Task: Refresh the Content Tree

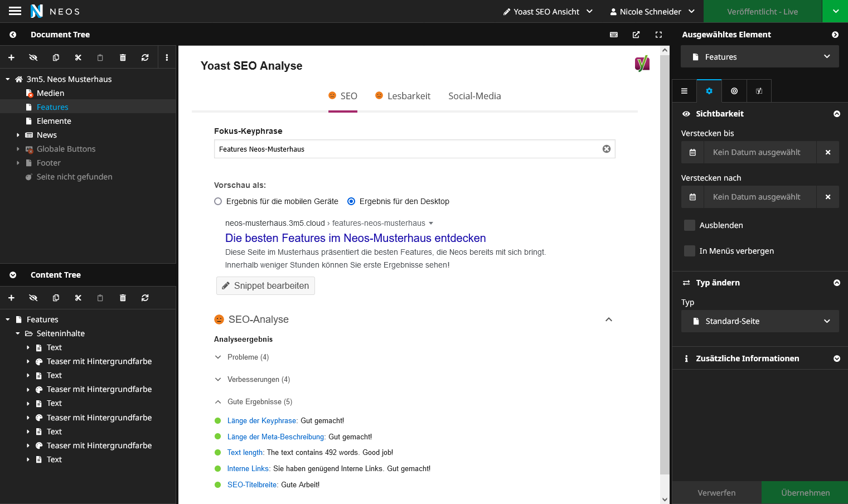Action: pyautogui.click(x=145, y=298)
